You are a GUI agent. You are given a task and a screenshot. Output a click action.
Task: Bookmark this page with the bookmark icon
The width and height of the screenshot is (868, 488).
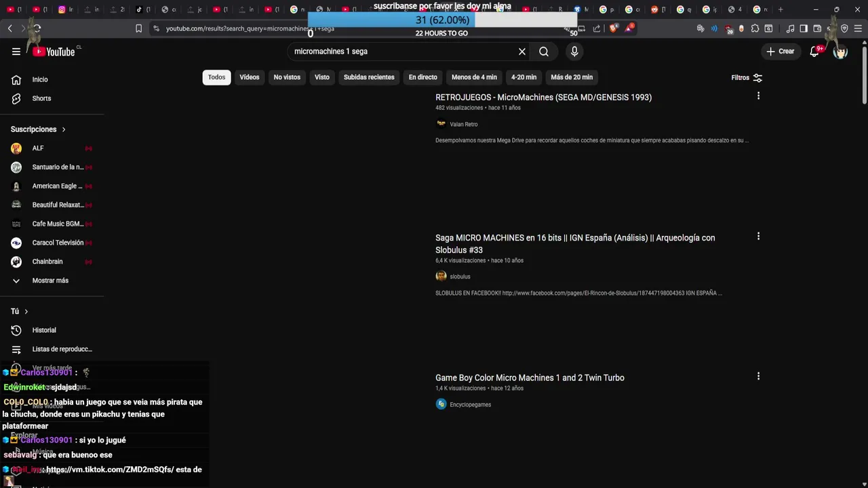tap(139, 28)
